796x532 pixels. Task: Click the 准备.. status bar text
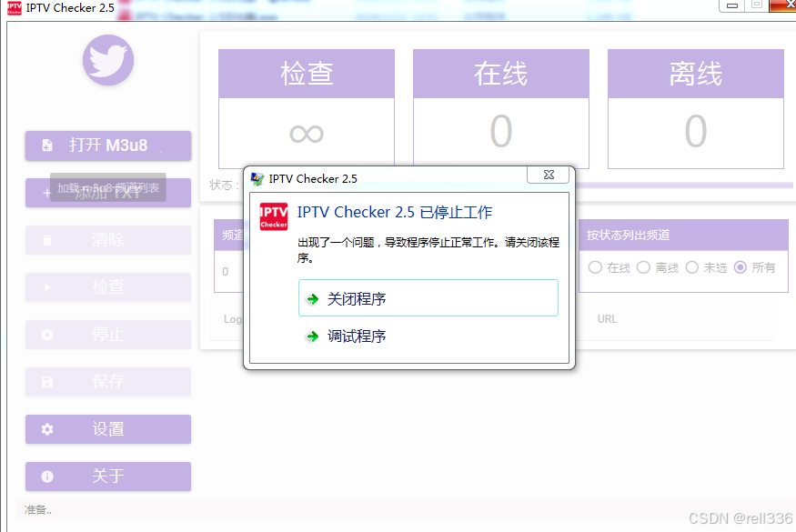coord(38,509)
